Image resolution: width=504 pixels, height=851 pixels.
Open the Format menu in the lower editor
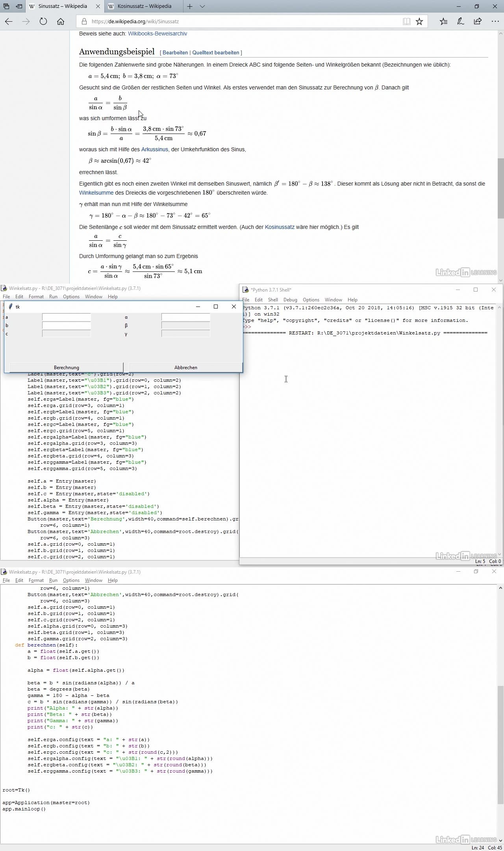(x=36, y=580)
